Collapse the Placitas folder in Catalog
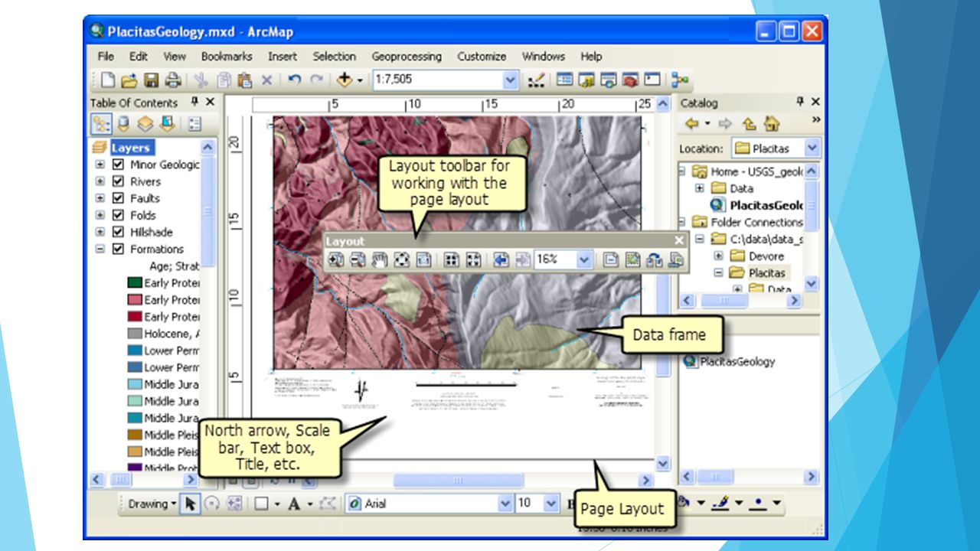 tap(719, 272)
